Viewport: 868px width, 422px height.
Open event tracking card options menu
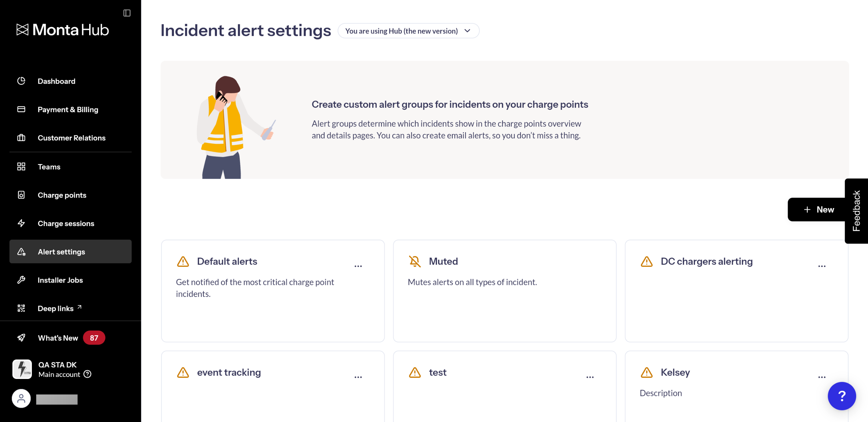pyautogui.click(x=358, y=377)
